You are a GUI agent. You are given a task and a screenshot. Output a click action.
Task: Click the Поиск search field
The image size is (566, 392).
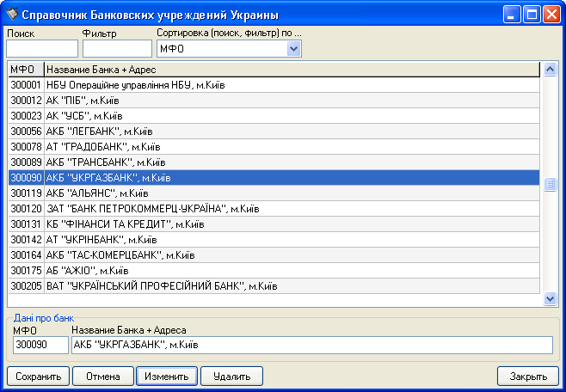(41, 49)
